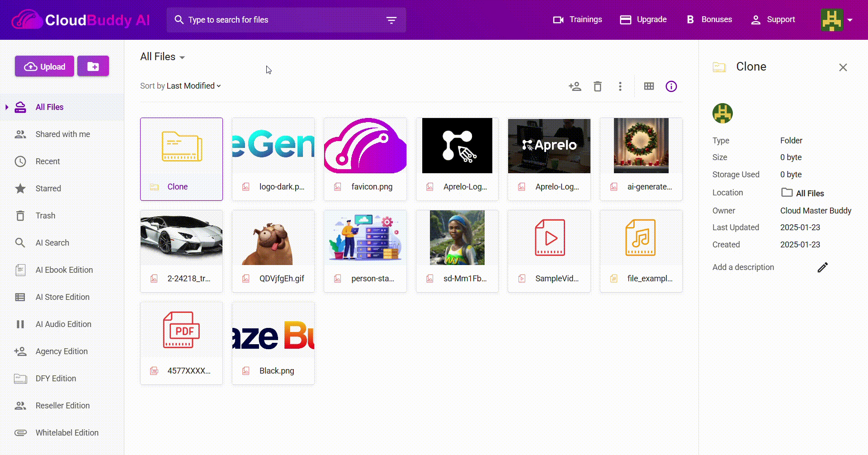Open Starred from the sidebar
Viewport: 868px width, 455px height.
click(48, 188)
